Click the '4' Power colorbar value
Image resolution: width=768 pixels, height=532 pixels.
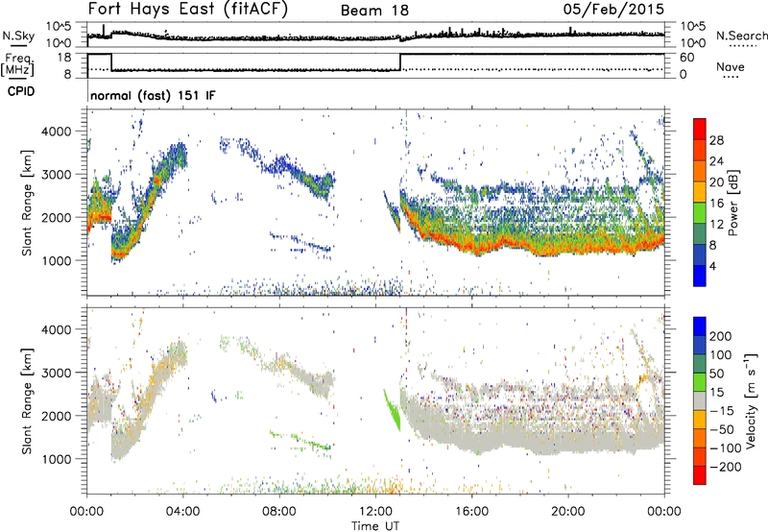coord(712,266)
